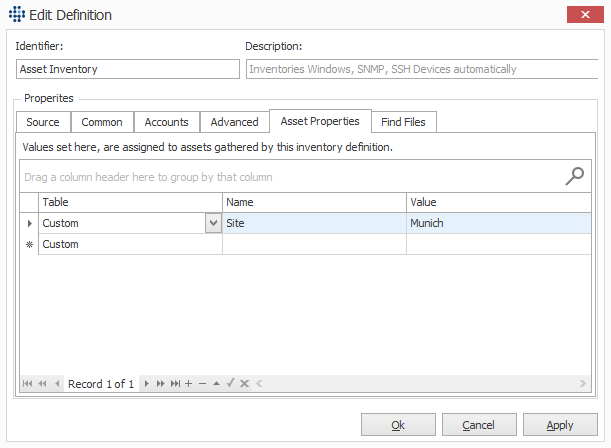Go to previous page of records
Screen dimensions: 611x448
pos(42,384)
